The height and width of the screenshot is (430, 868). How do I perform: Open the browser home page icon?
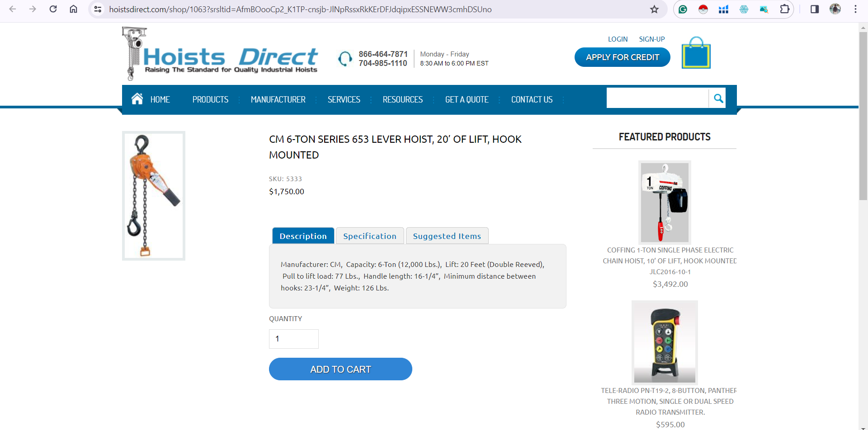73,9
